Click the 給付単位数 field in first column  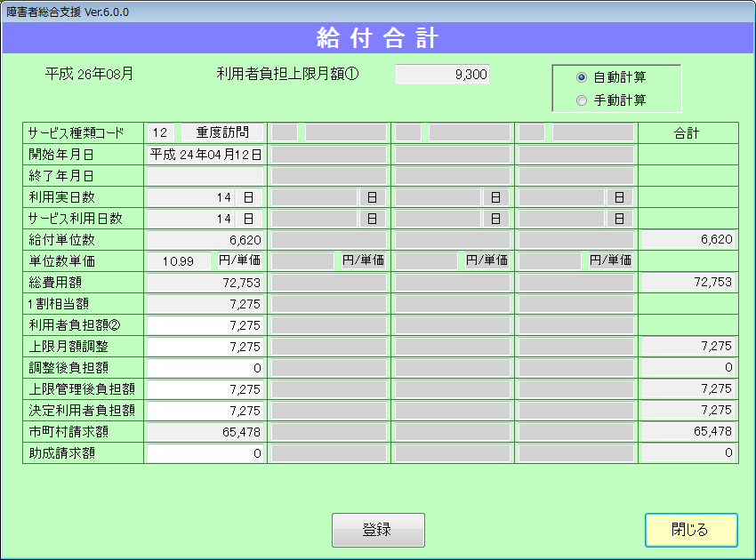(205, 239)
